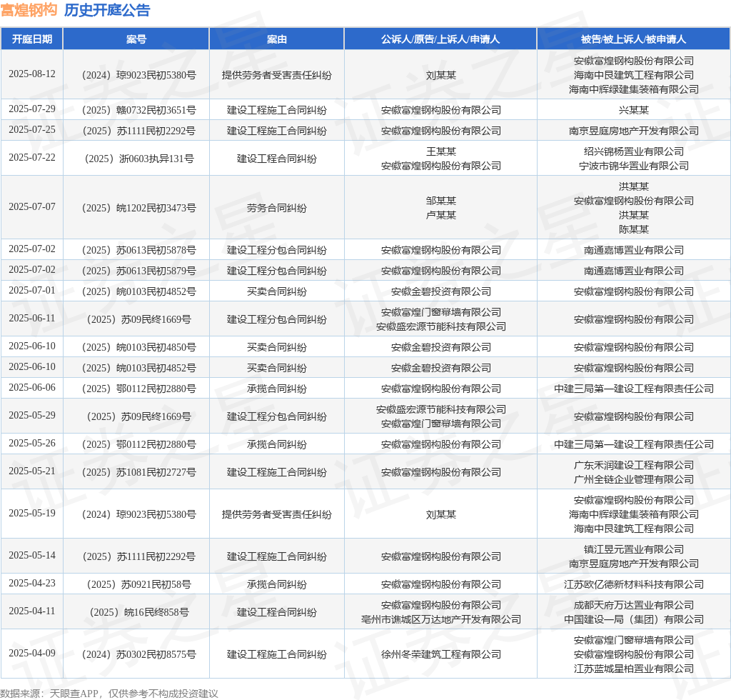This screenshot has height=700, width=731.
Task: Click 建设工程合同纠纷 in the 2025-04-11 row
Action: point(276,612)
